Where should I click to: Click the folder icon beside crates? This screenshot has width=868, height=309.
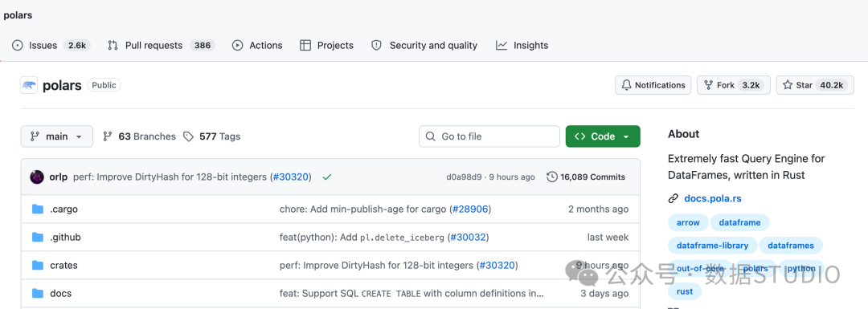tap(38, 266)
